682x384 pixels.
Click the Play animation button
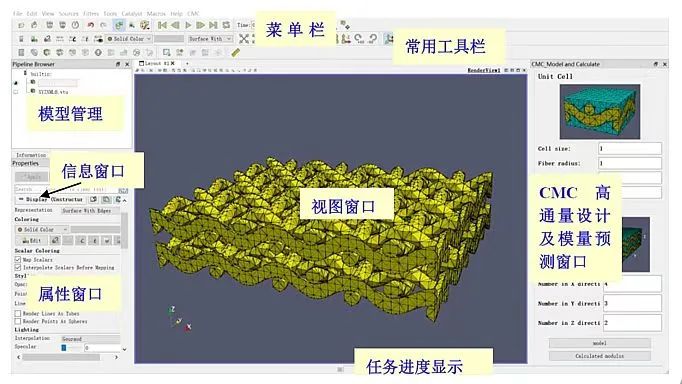click(x=188, y=25)
